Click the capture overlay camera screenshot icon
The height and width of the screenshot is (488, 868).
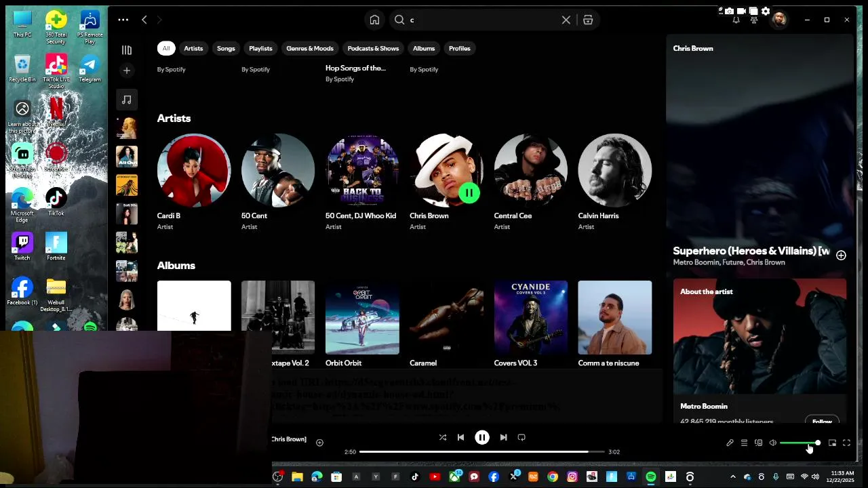(729, 11)
